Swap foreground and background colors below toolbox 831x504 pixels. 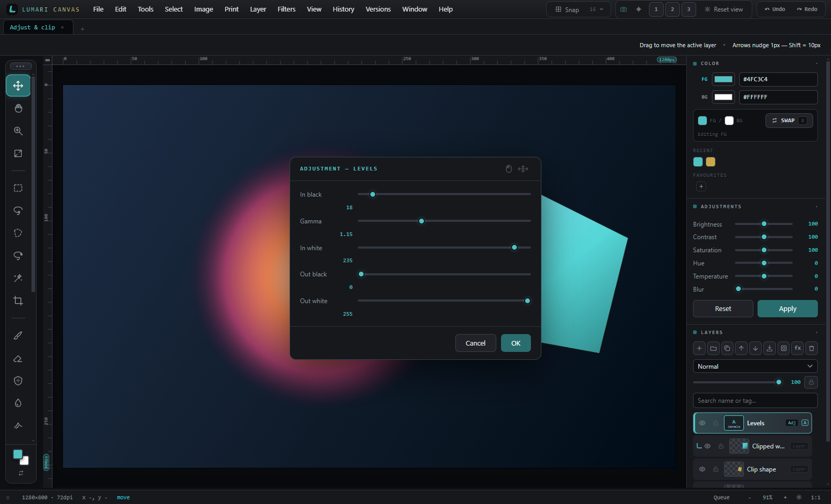pyautogui.click(x=21, y=473)
